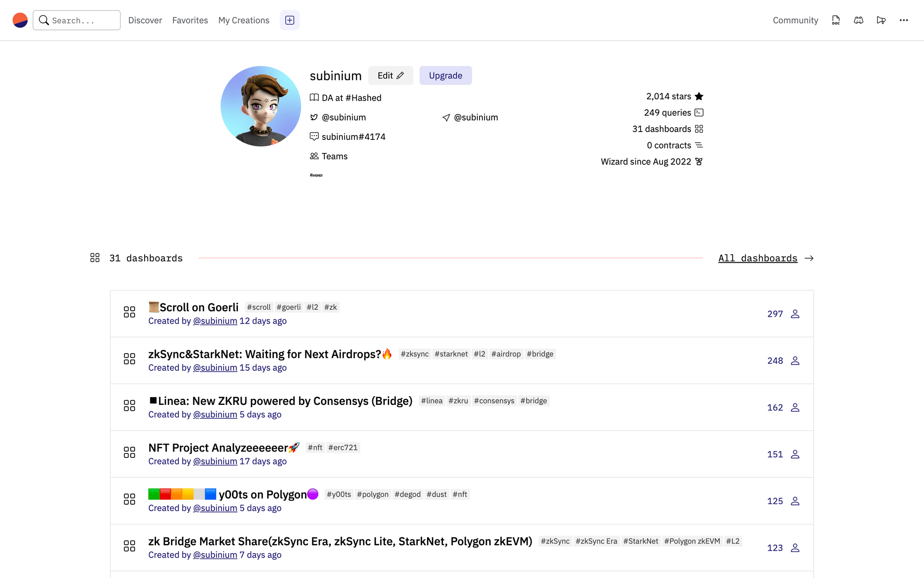Viewport: 924px width, 578px height.
Task: Click the subinium profile avatar
Action: point(261,106)
